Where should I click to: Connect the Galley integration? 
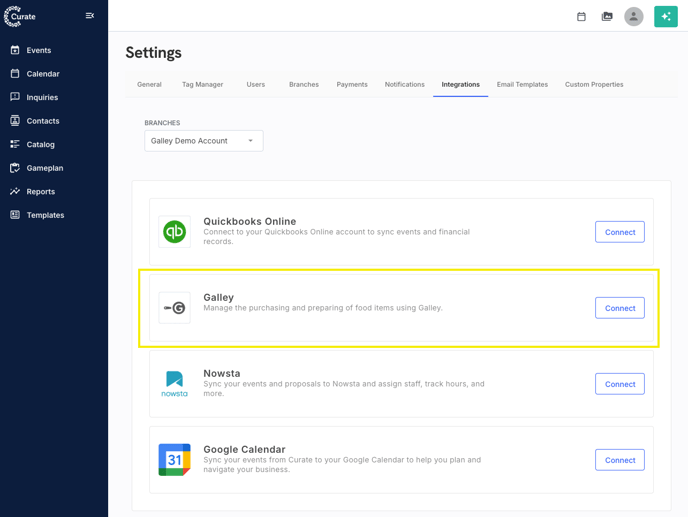point(620,308)
